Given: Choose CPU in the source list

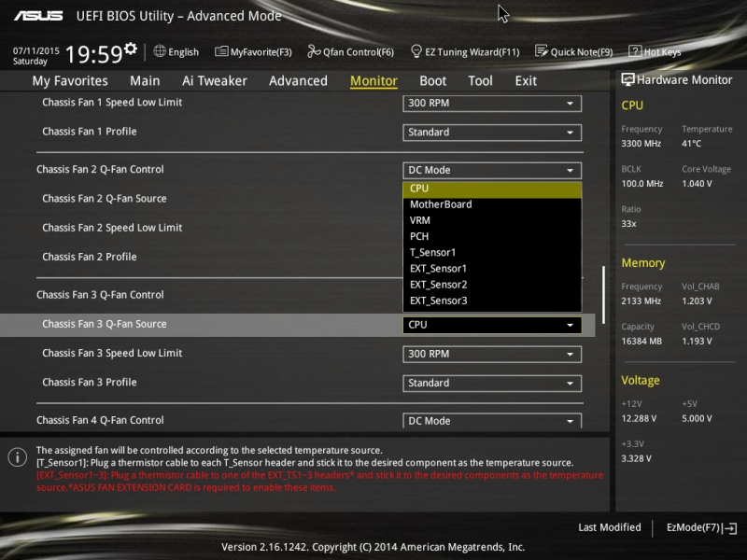Looking at the screenshot, I should [x=492, y=189].
